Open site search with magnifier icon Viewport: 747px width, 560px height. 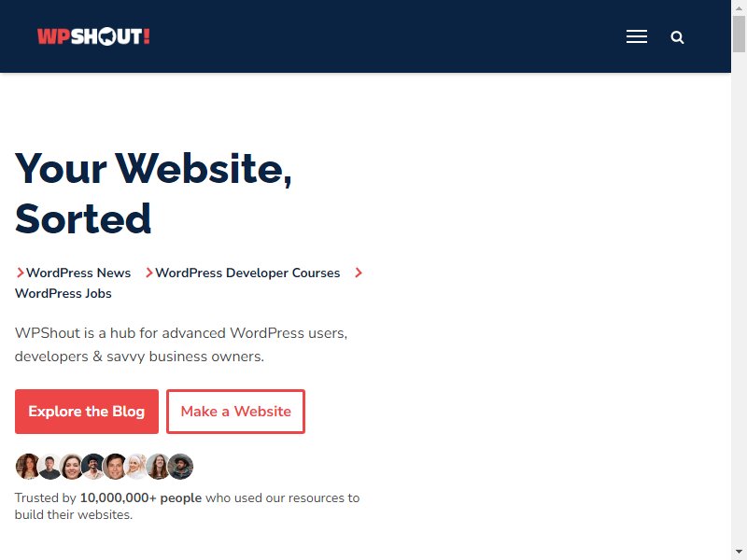coord(677,37)
